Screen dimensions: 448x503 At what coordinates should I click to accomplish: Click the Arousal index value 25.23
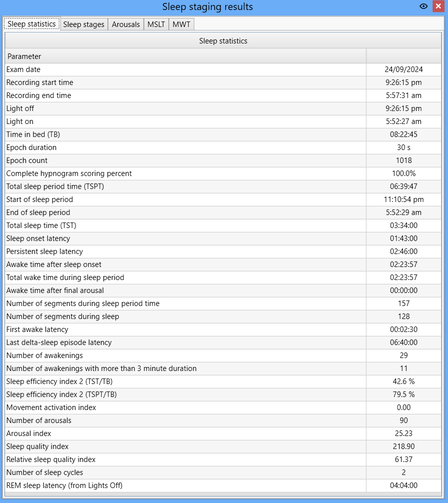[404, 433]
